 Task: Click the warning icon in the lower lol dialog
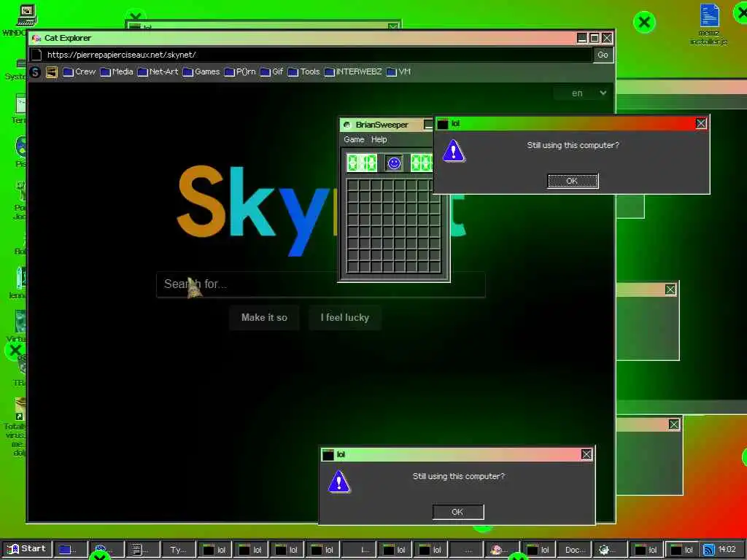(339, 481)
